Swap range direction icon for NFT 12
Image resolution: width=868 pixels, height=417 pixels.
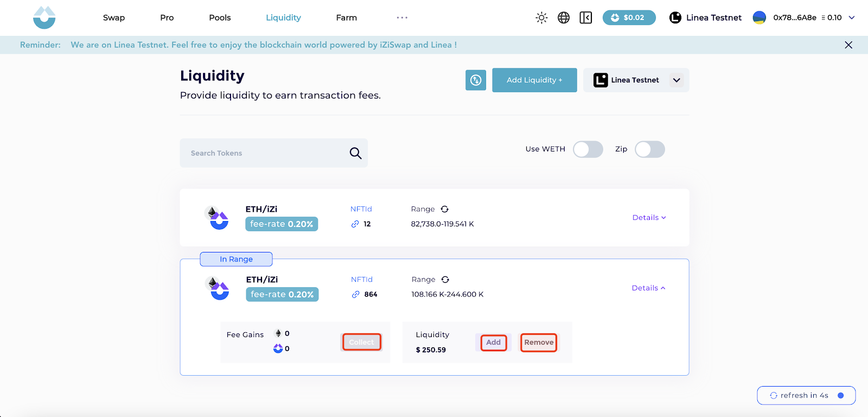click(x=445, y=209)
